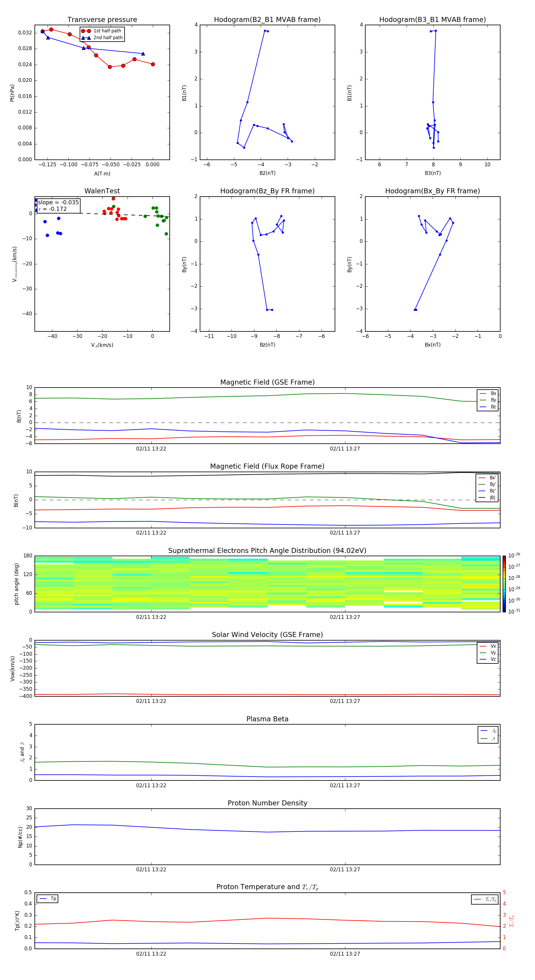Select the '1st half path' legend entry
The image size is (535, 980).
coord(101,31)
